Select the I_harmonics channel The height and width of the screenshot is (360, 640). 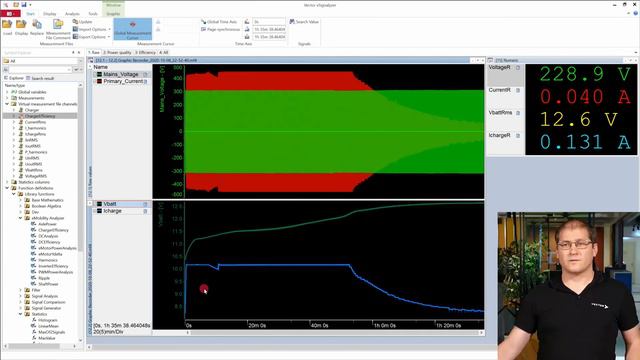36,128
